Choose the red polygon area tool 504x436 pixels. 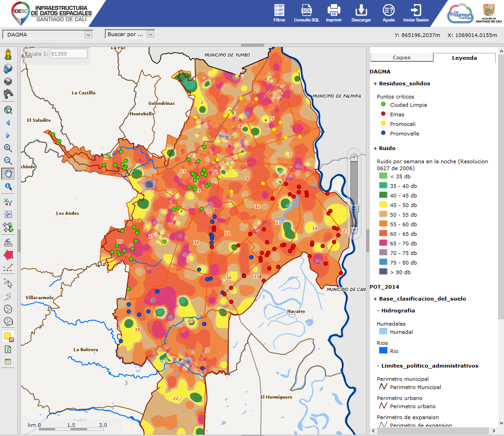point(8,255)
